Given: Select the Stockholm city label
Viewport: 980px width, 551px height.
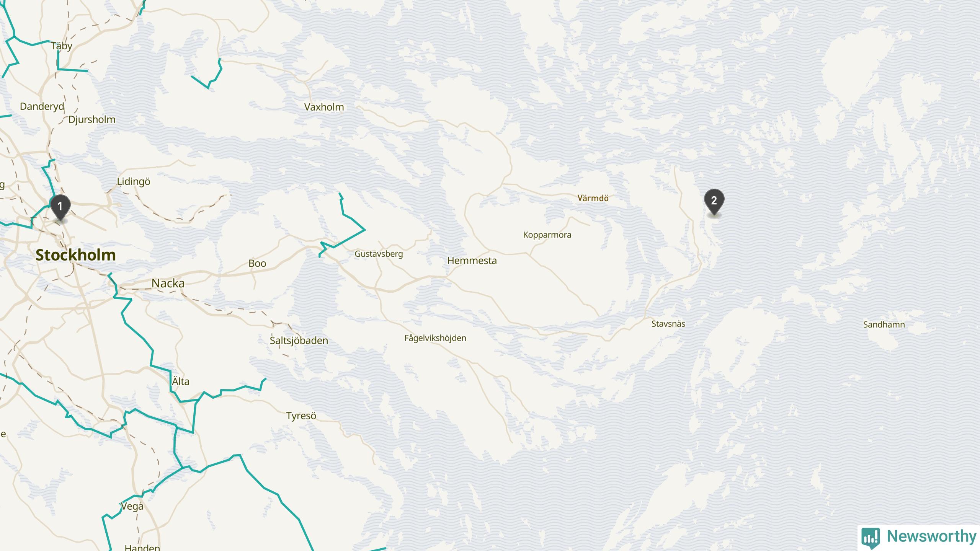Looking at the screenshot, I should [x=76, y=255].
